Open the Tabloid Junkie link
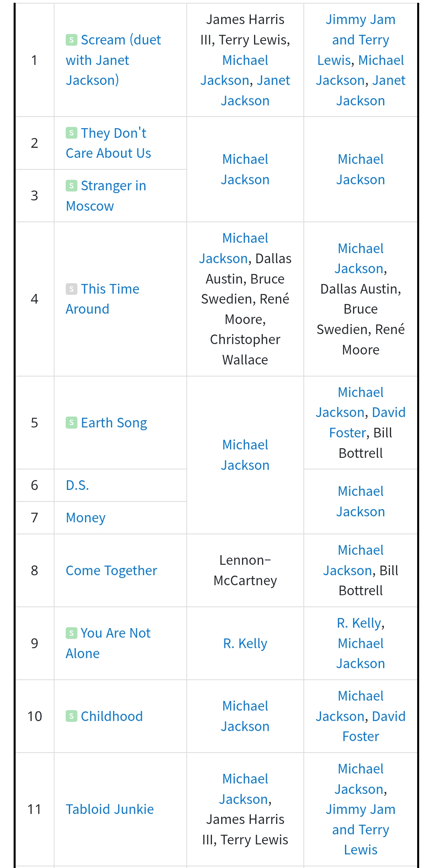Image resolution: width=432 pixels, height=868 pixels. point(110,809)
